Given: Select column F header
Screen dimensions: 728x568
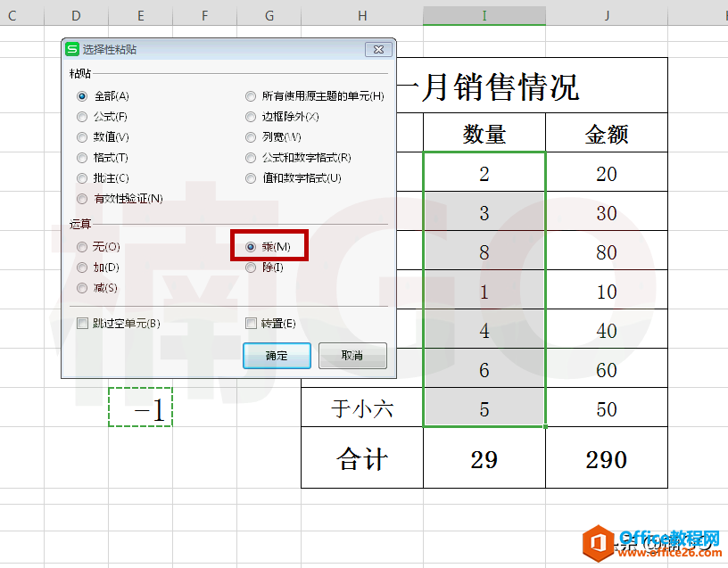Looking at the screenshot, I should 205,16.
